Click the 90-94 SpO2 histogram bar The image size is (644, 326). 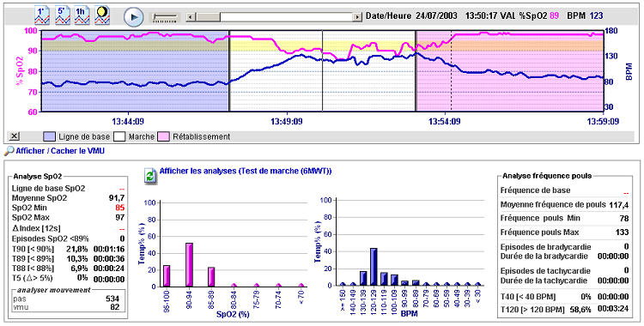[x=190, y=264]
